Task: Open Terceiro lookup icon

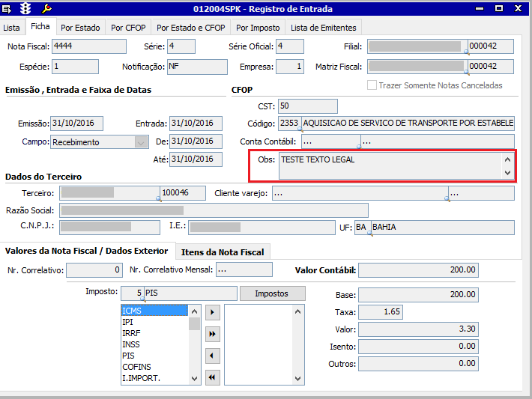Action: tap(158, 198)
